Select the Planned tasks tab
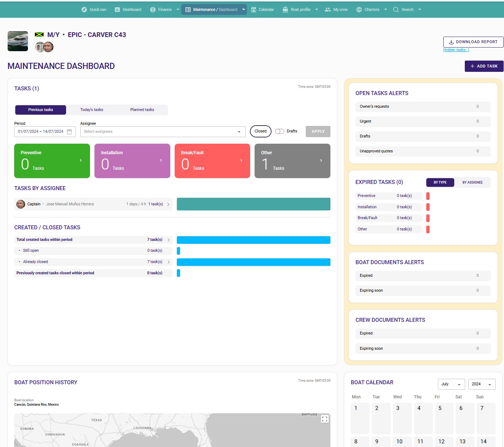504x447 pixels. tap(142, 110)
